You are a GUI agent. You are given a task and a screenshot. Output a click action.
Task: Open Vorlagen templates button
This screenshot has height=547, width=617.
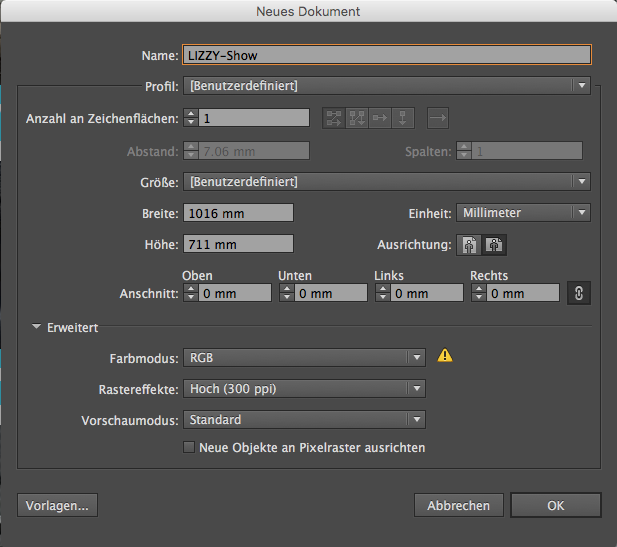(57, 506)
